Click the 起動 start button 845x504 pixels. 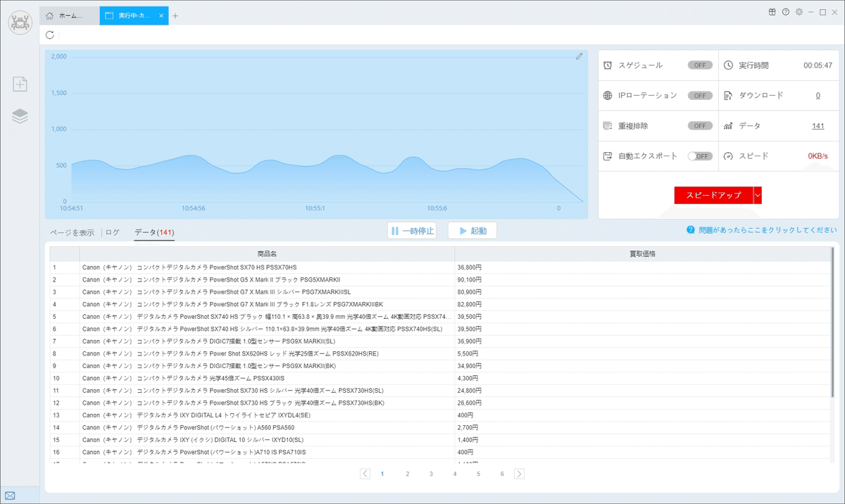(x=472, y=231)
